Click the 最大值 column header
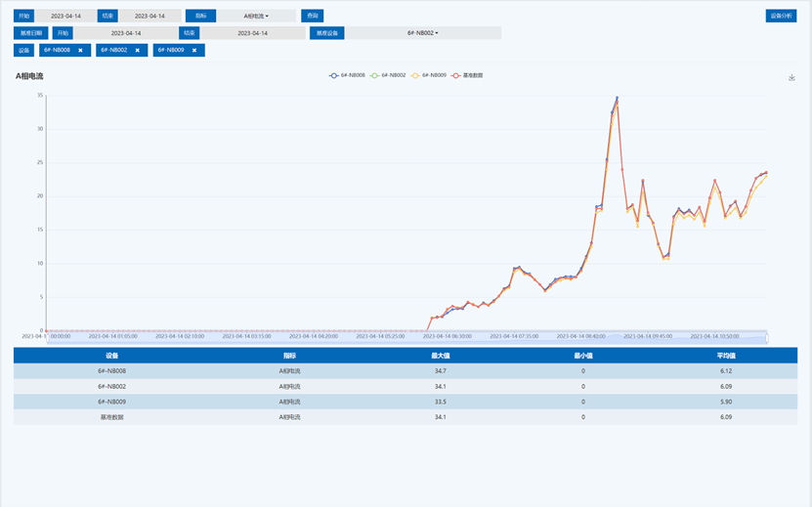 (x=440, y=356)
